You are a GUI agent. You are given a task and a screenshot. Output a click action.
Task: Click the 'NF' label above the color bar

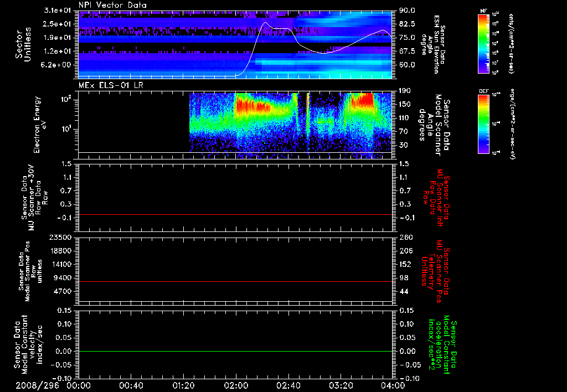click(483, 11)
